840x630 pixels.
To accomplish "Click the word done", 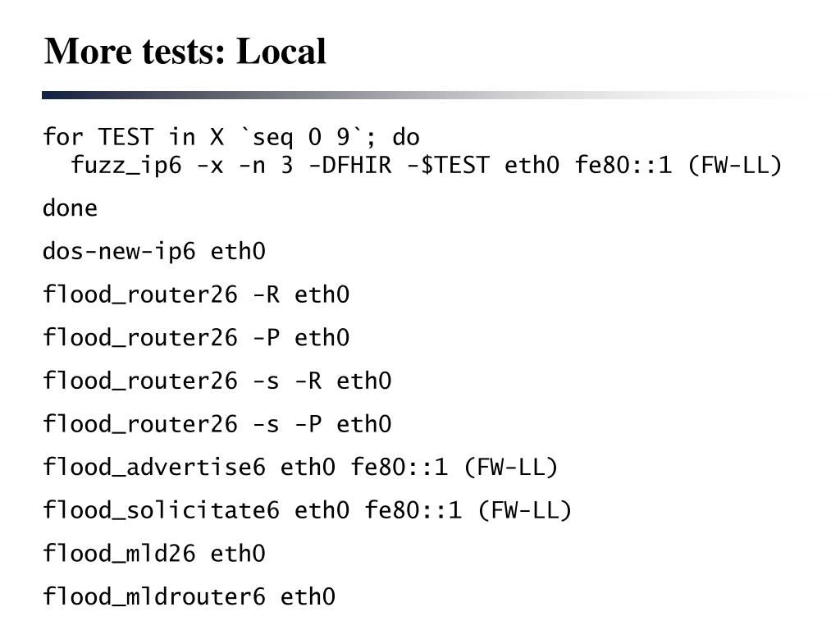I will point(71,208).
